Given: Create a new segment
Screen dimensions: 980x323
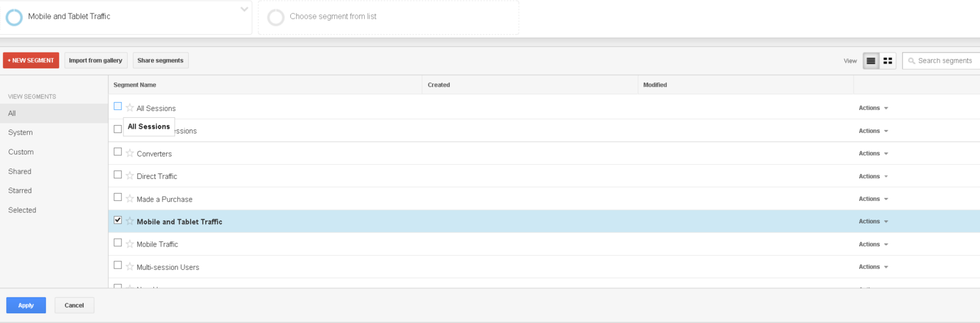Looking at the screenshot, I should [x=31, y=60].
